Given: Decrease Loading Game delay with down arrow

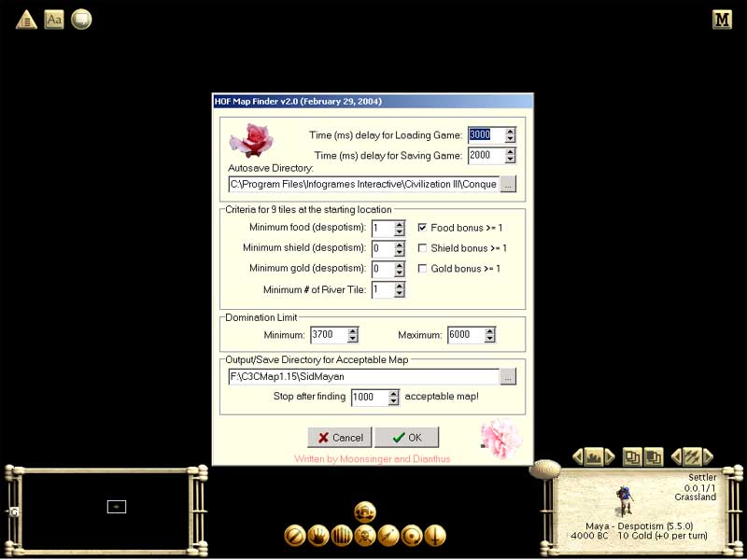Looking at the screenshot, I should click(x=510, y=139).
